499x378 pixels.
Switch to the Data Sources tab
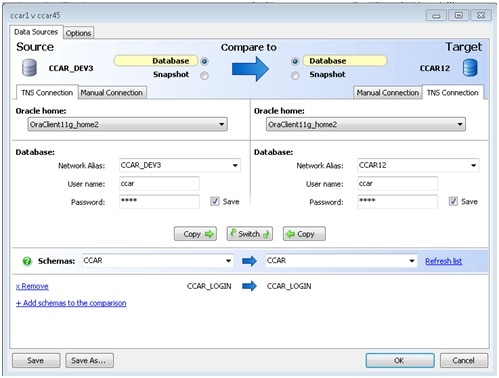[x=36, y=32]
